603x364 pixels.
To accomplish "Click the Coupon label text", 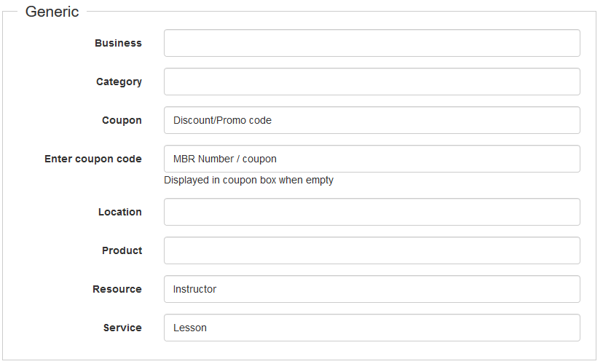I will tap(122, 120).
